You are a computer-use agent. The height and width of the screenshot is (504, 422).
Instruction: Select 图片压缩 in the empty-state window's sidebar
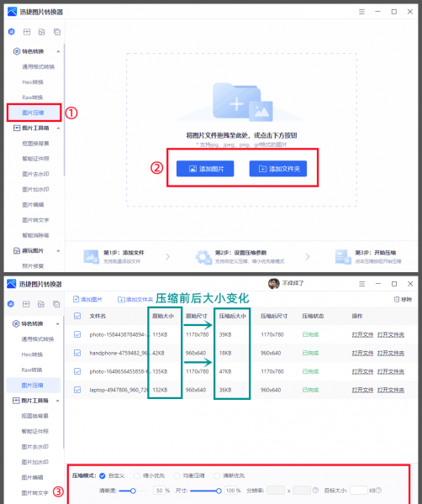34,113
